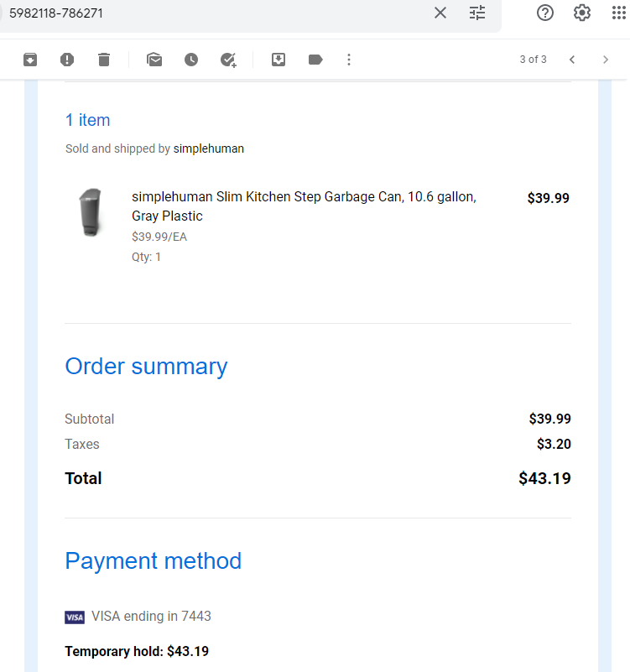Open the Support help icon

(x=545, y=13)
